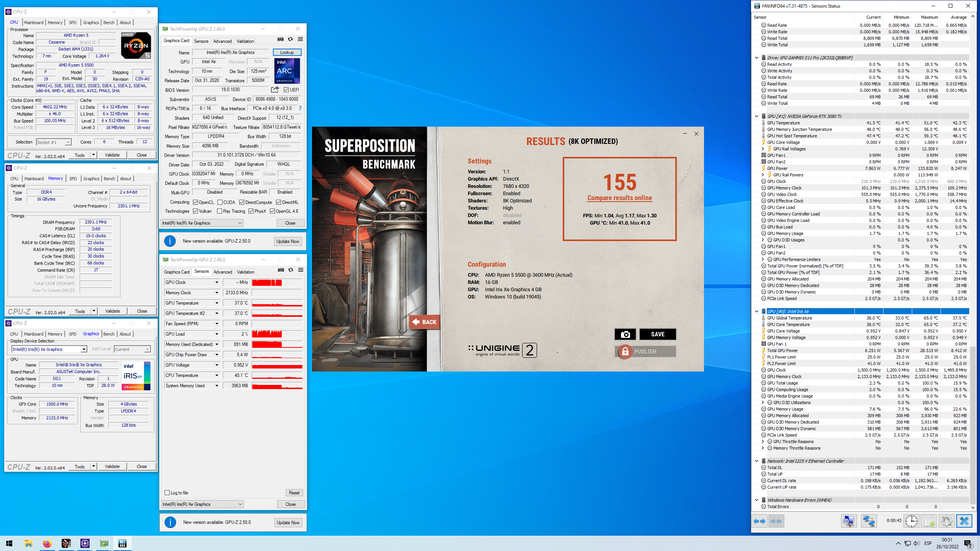
Task: Open GPU Load sensor dropdown arrow
Action: click(x=217, y=334)
